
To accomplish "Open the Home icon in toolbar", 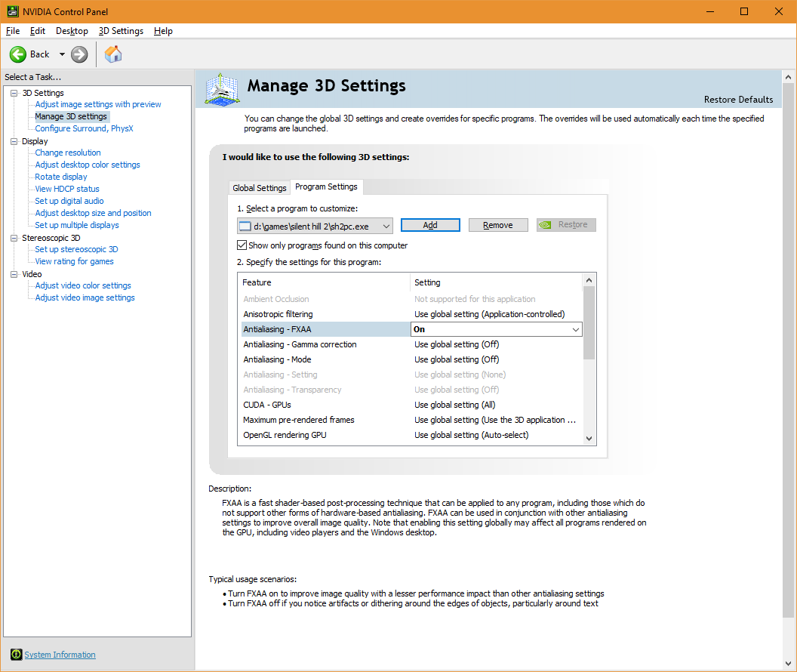I will [x=113, y=54].
